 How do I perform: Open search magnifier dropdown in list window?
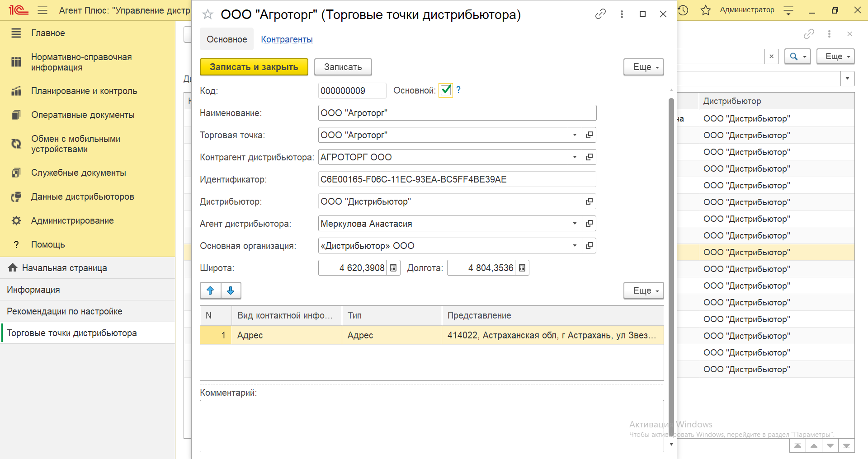click(x=797, y=56)
